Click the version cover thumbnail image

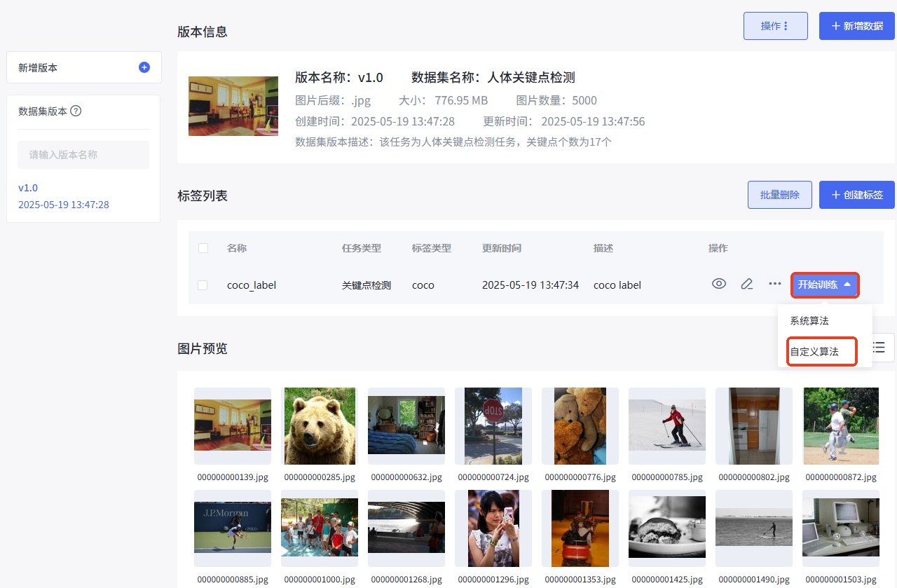(233, 106)
